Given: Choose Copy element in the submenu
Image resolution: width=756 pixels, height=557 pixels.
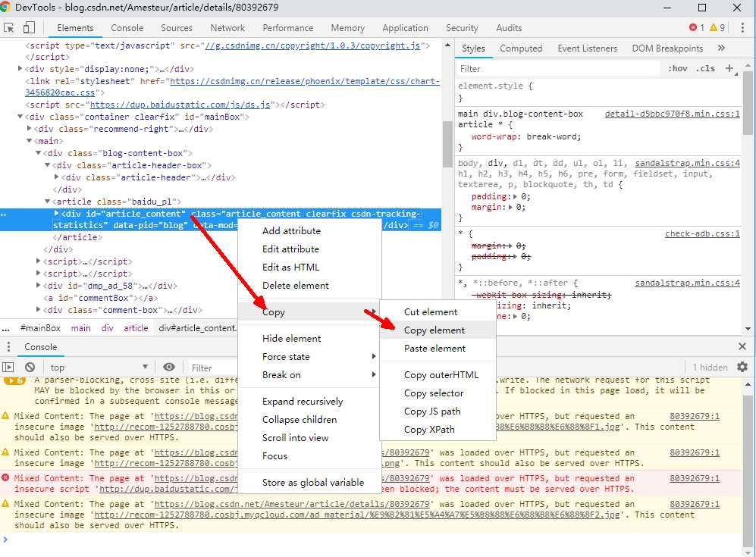Looking at the screenshot, I should [x=438, y=330].
